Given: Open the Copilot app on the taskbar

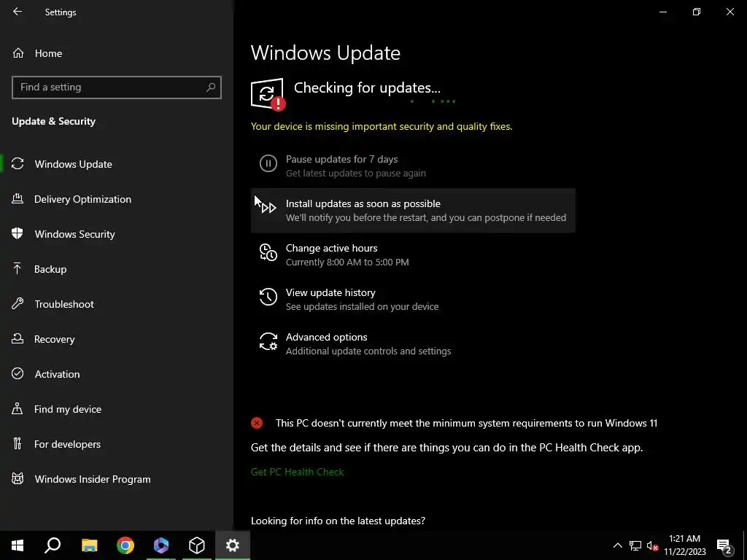Looking at the screenshot, I should (x=161, y=545).
